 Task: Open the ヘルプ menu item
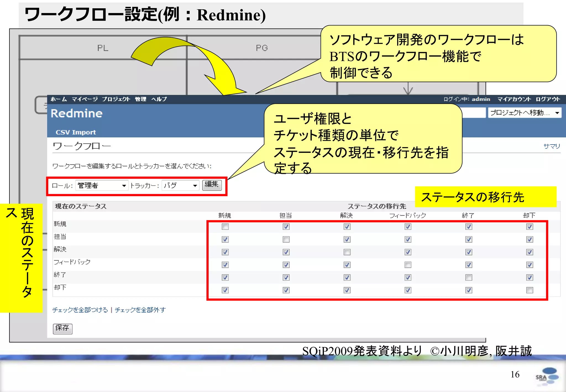(159, 99)
